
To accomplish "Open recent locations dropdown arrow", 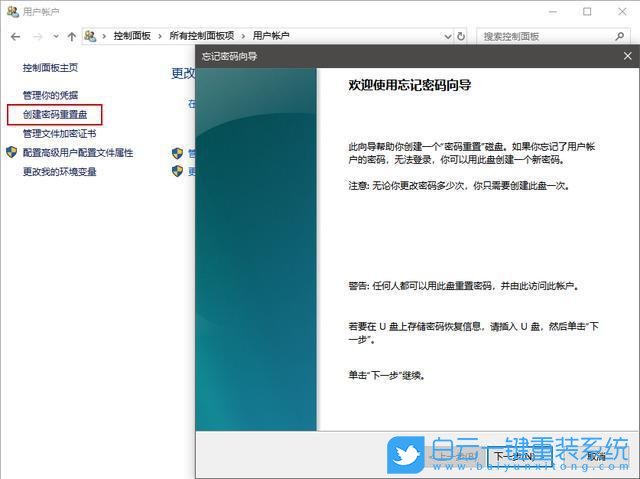I will click(x=56, y=36).
